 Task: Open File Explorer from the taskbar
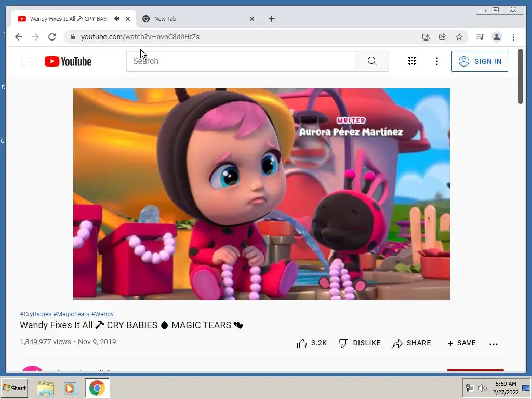coord(45,388)
